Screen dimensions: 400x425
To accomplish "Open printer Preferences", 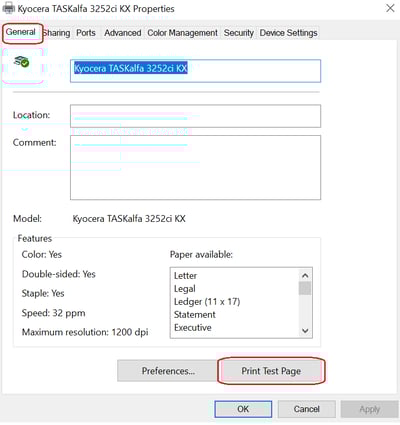I will pyautogui.click(x=168, y=371).
